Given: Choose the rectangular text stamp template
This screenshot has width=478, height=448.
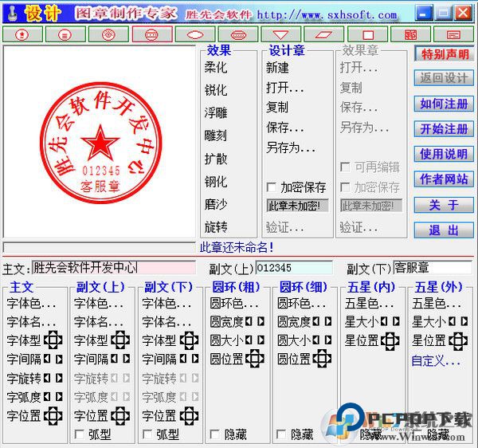Looking at the screenshot, I should pyautogui.click(x=453, y=34).
